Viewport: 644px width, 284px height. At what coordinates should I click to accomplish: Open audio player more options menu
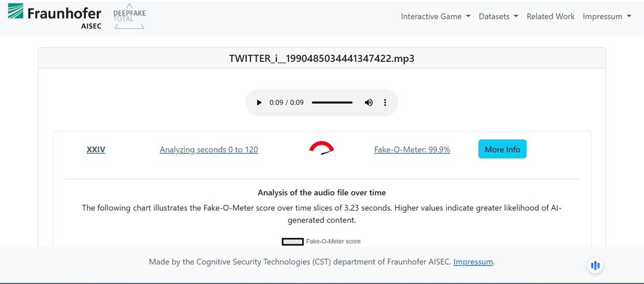click(x=385, y=102)
